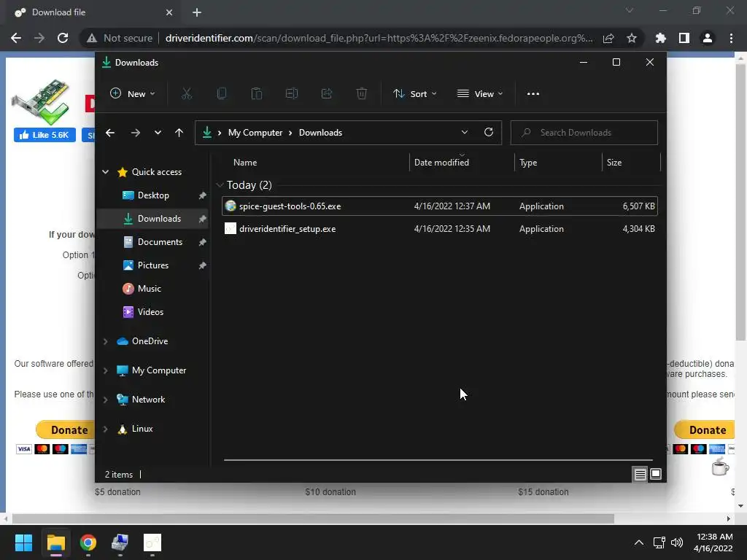The height and width of the screenshot is (560, 747).
Task: Select driveridentifier_setup.exe file name
Action: click(x=287, y=229)
